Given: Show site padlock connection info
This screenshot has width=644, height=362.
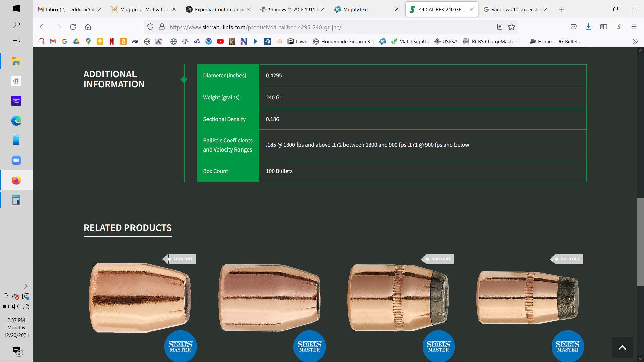Looking at the screenshot, I should (162, 27).
